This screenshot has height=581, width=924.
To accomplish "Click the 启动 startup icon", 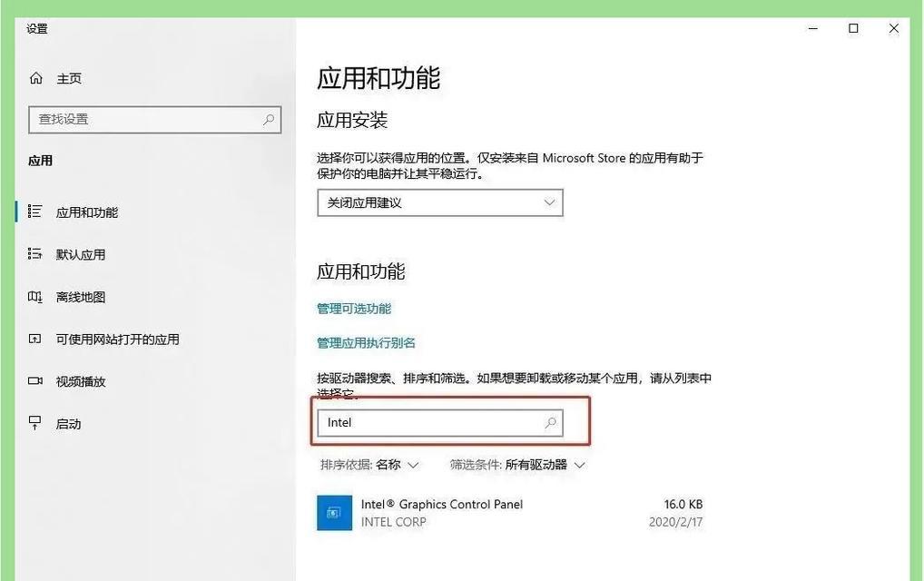I will click(x=35, y=423).
